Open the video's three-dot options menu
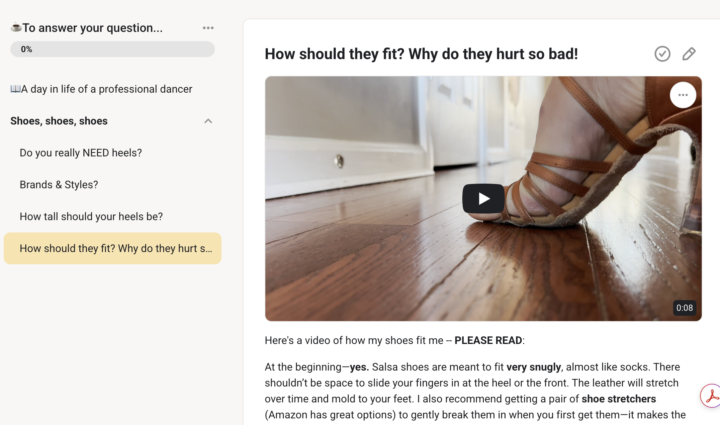720x425 pixels. 683,95
